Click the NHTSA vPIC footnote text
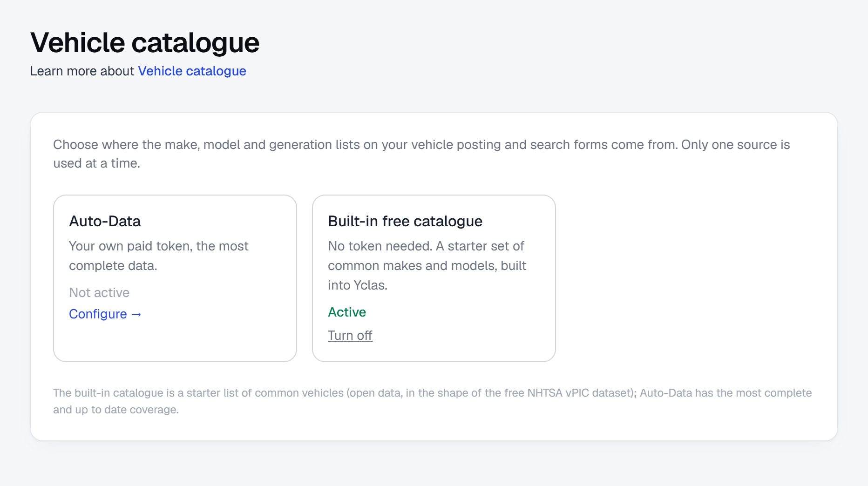The image size is (868, 486). click(x=433, y=401)
